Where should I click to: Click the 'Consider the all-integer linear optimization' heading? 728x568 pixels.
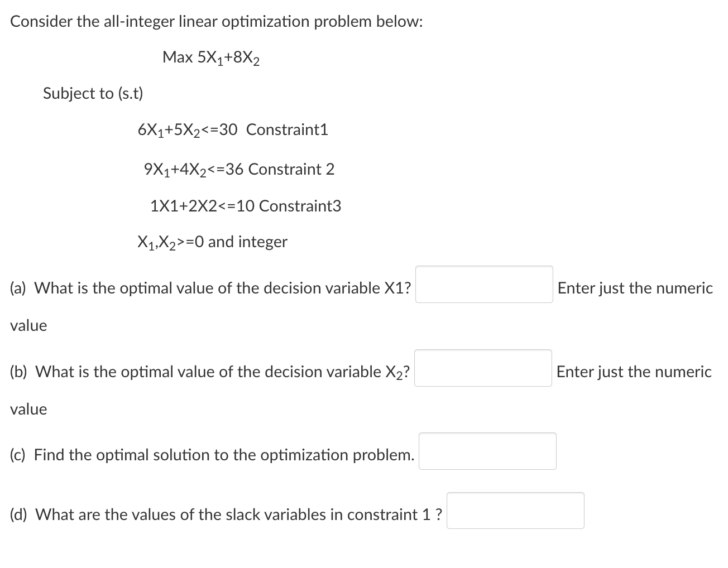click(x=217, y=22)
